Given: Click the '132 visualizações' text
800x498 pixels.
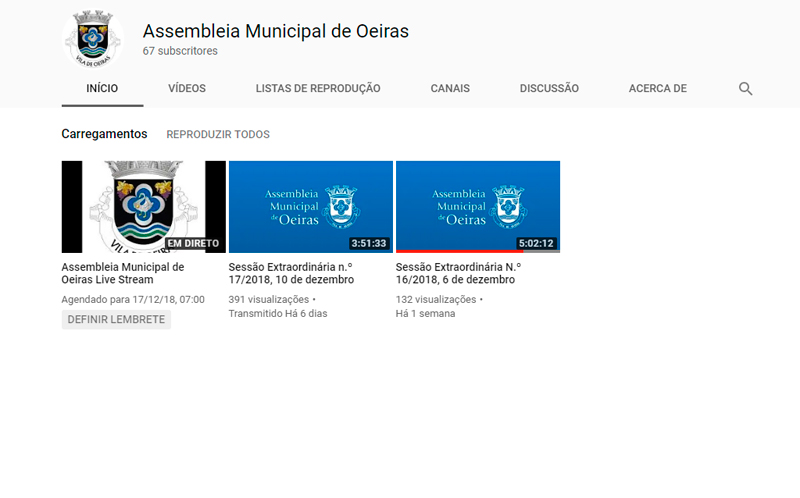Looking at the screenshot, I should [436, 300].
